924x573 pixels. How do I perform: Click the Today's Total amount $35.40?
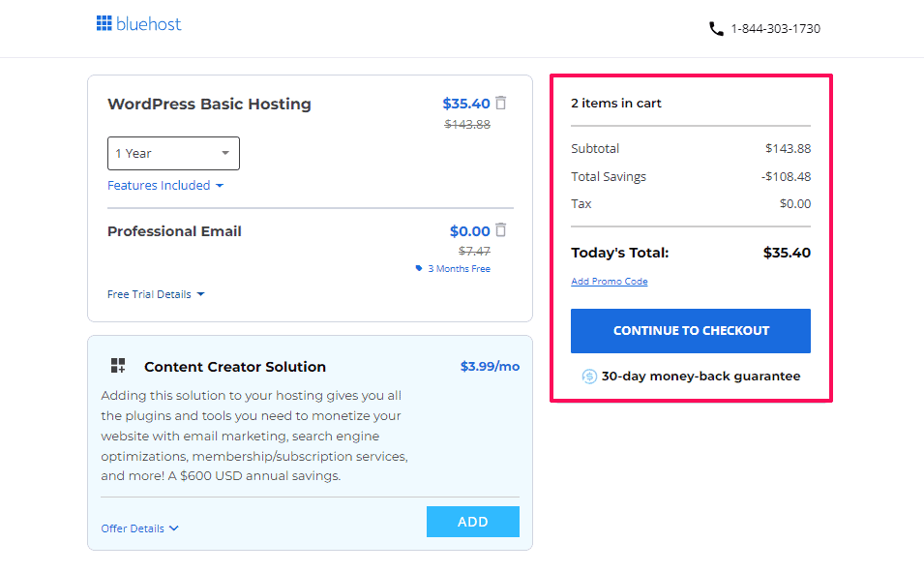tap(786, 253)
